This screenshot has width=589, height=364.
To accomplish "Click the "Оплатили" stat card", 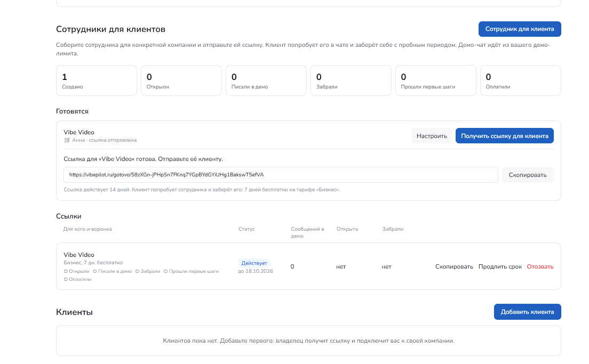I will 521,80.
